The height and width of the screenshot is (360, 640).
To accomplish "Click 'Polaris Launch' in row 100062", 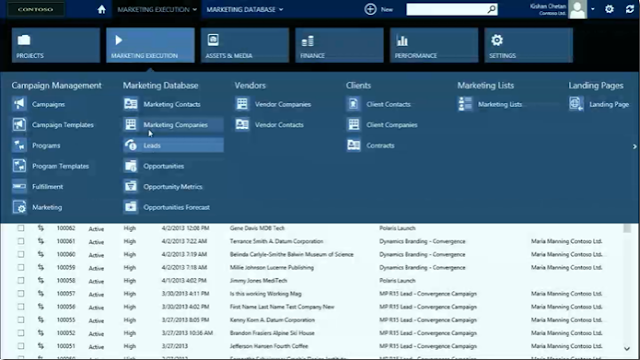I will click(x=397, y=228).
